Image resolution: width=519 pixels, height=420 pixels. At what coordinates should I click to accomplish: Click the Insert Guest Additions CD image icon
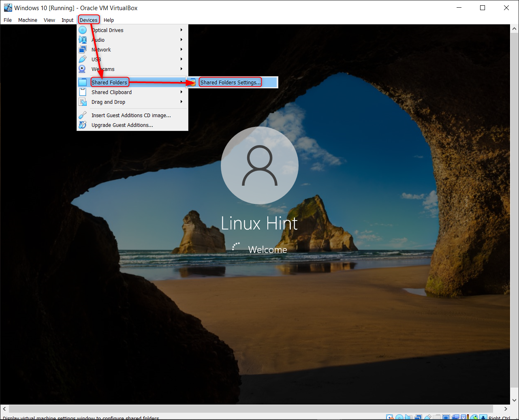click(x=83, y=115)
